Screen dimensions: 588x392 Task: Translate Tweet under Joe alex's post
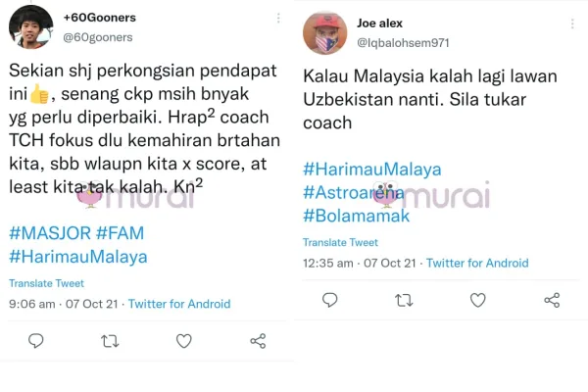click(x=340, y=242)
